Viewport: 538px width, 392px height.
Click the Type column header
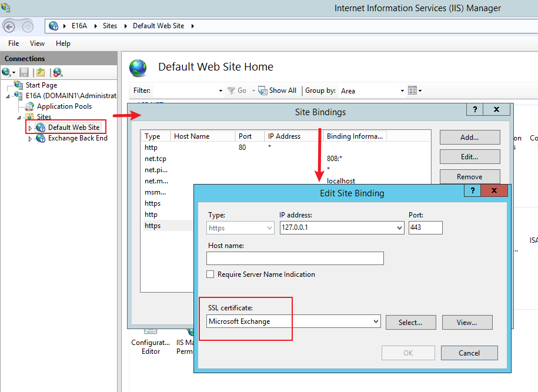[x=156, y=136]
